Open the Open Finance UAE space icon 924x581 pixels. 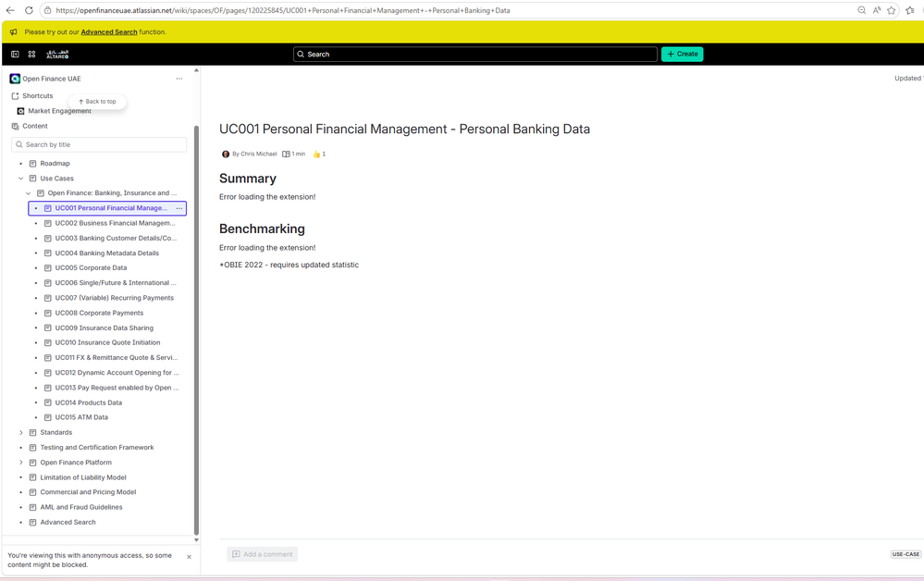coord(15,79)
